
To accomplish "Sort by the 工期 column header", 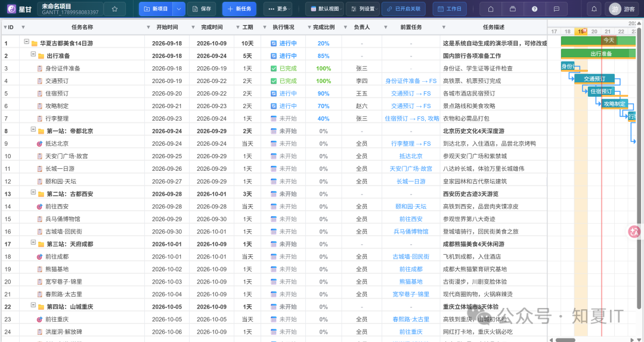I will [247, 27].
